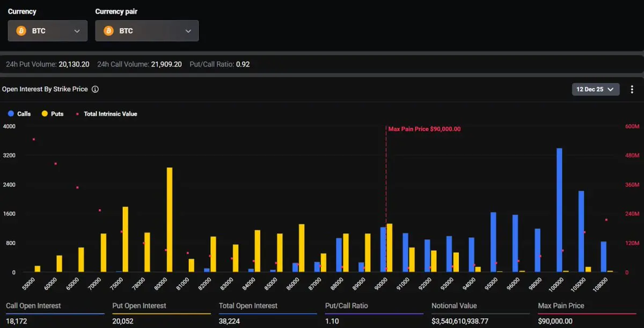Screen dimensions: 644x328
Task: Open the 12 Dec 25 expiry dropdown
Action: 595,90
